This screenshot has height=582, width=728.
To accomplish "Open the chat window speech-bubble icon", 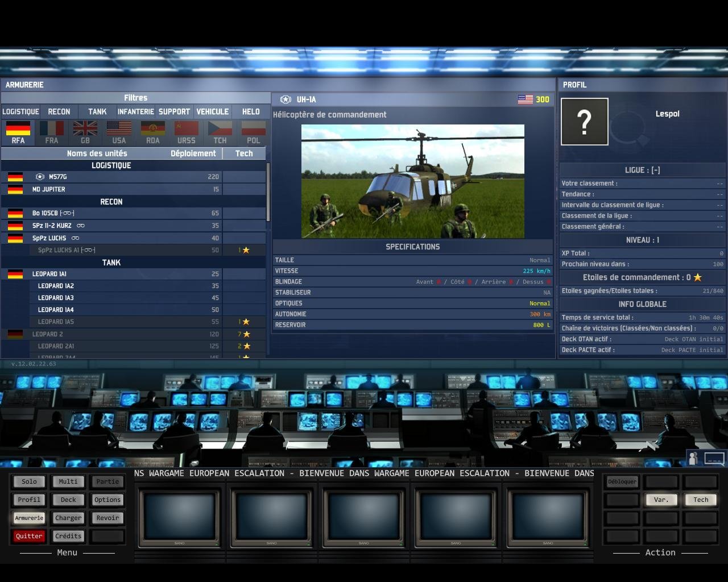I will click(x=714, y=458).
